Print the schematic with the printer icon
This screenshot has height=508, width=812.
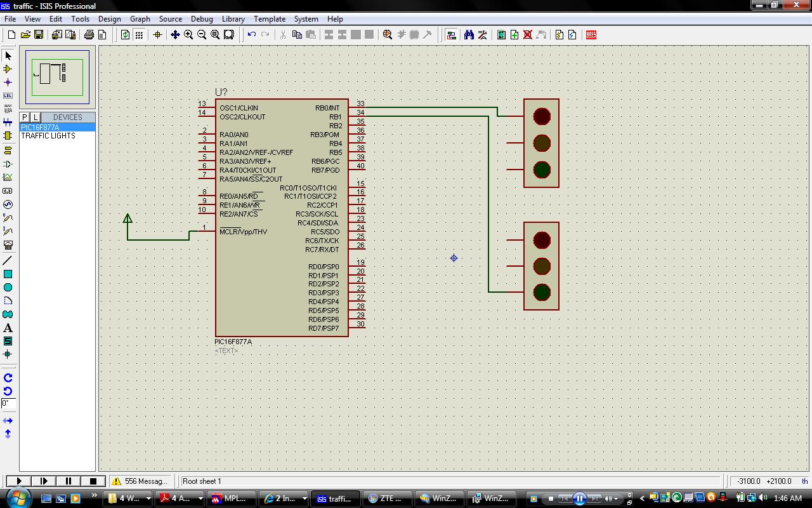click(89, 35)
